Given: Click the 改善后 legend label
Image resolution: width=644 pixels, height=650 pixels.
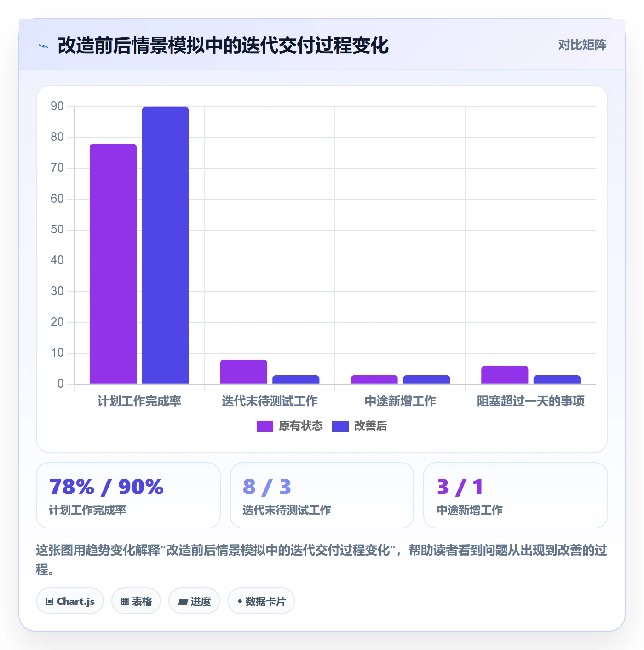Looking at the screenshot, I should point(371,426).
